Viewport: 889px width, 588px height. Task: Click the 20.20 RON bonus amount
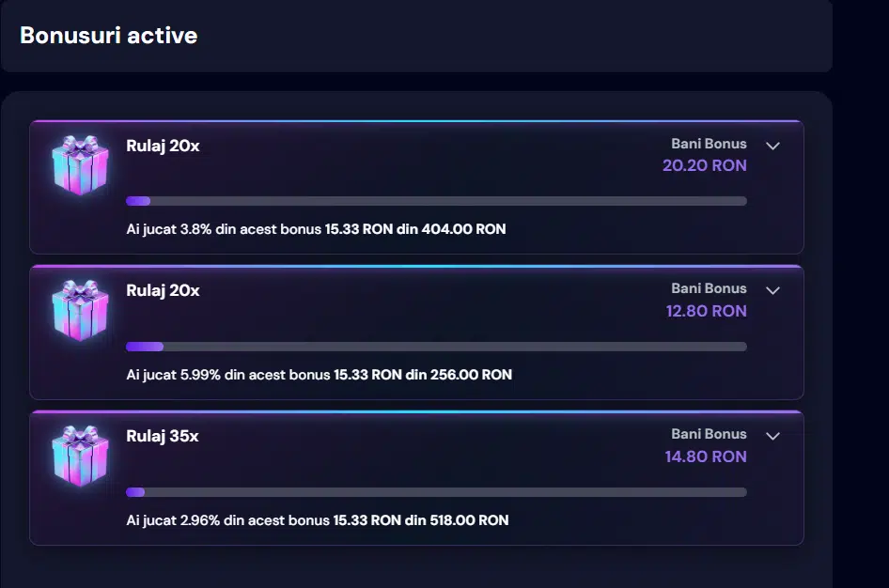point(705,165)
